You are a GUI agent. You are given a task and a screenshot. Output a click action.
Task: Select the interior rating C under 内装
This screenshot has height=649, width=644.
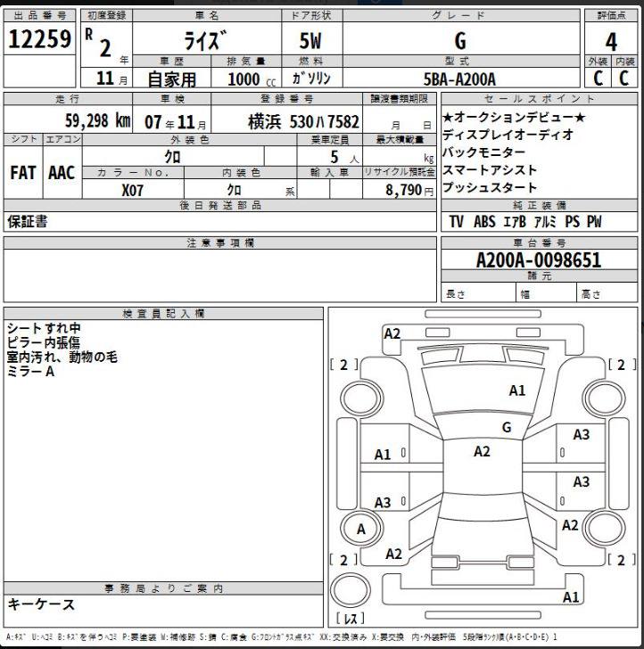pos(624,78)
